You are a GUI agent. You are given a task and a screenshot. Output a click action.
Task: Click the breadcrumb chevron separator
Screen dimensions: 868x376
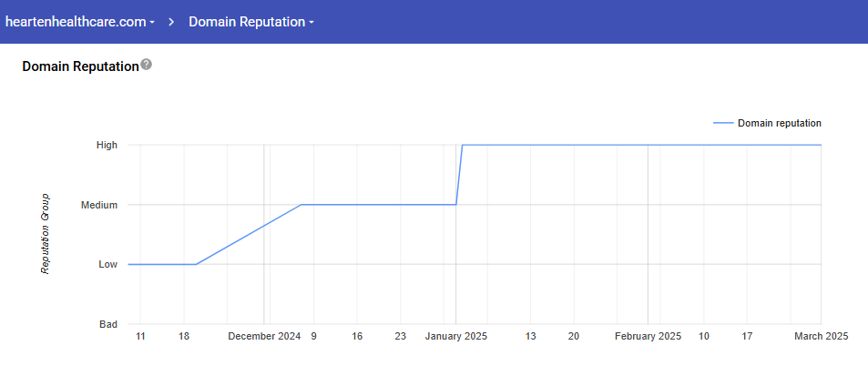click(171, 22)
